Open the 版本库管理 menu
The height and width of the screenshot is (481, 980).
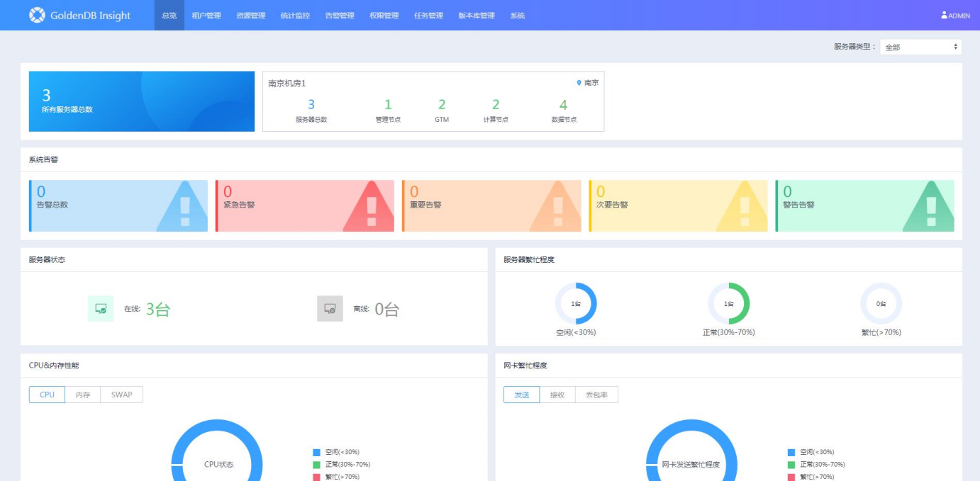click(x=477, y=16)
